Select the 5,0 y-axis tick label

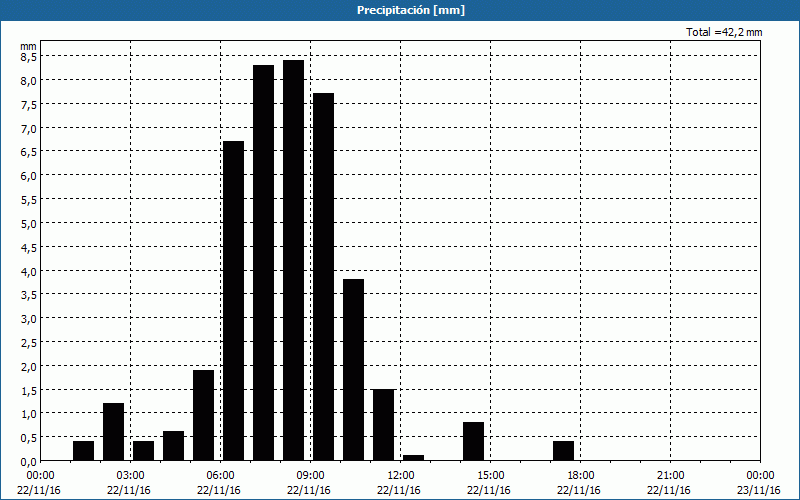point(28,223)
